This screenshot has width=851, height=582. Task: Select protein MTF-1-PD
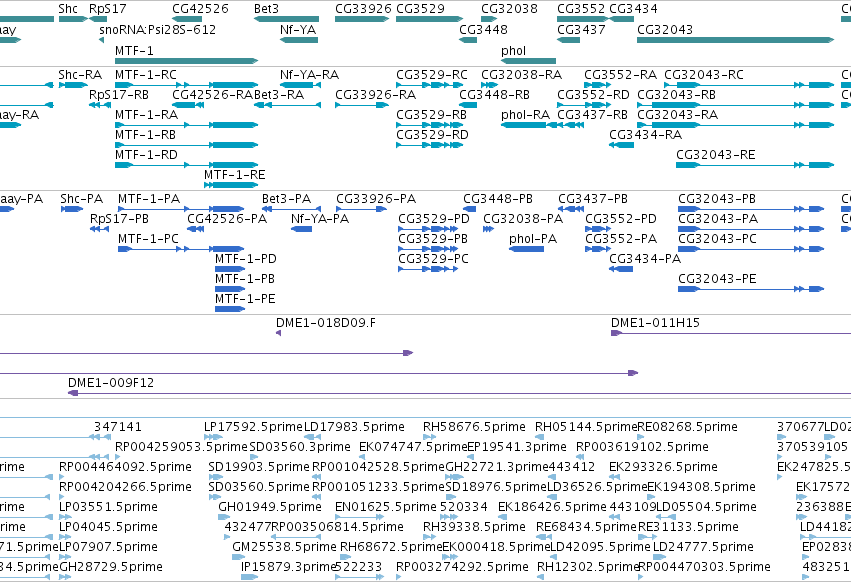coord(230,269)
